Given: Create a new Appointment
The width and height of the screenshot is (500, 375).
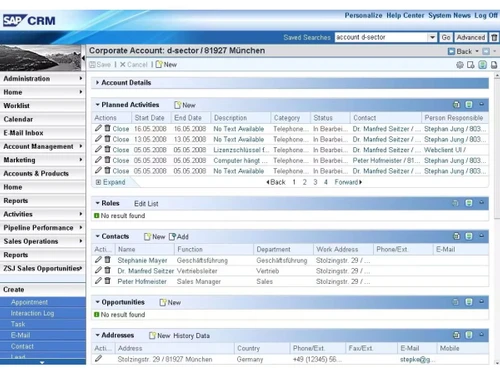Looking at the screenshot, I should [x=29, y=302].
